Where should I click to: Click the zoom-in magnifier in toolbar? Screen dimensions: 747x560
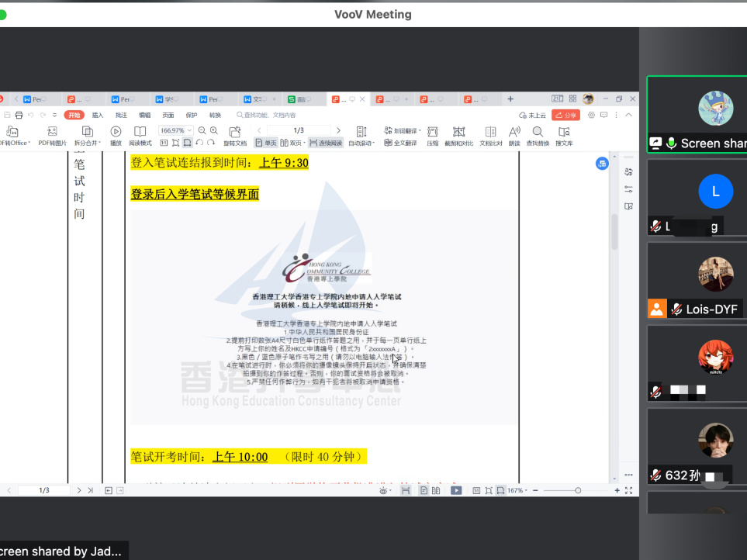coord(214,130)
